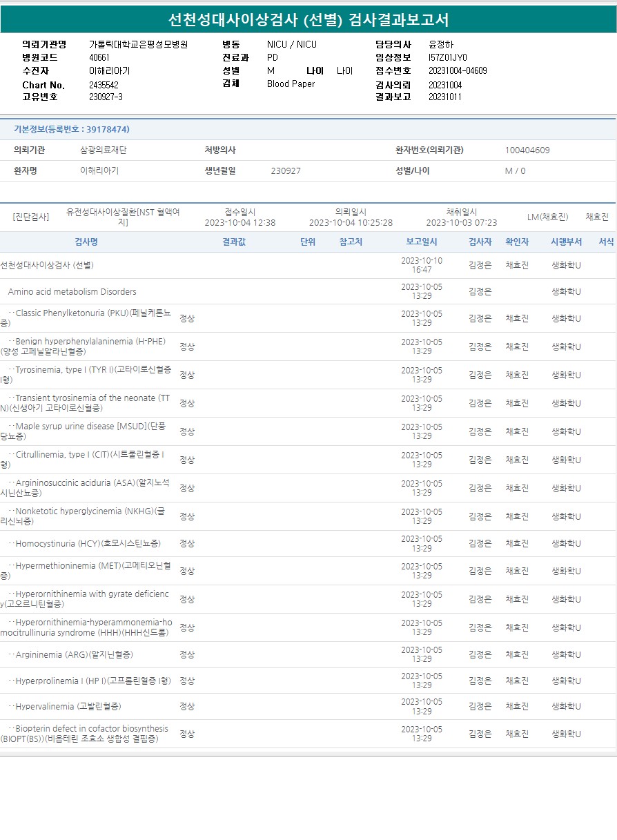Click the [진단검사] label
This screenshot has width=617, height=840.
click(x=31, y=217)
